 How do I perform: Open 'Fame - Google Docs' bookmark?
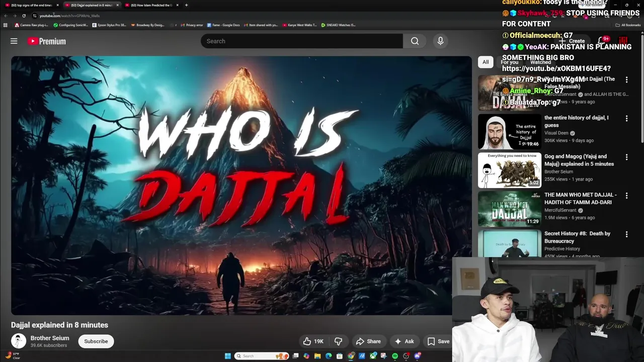pos(223,25)
